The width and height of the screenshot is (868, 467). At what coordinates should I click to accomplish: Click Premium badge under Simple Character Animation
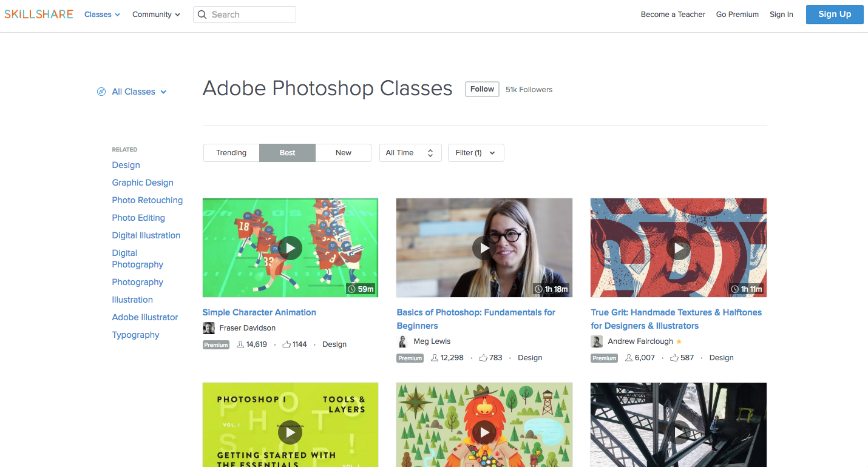216,345
